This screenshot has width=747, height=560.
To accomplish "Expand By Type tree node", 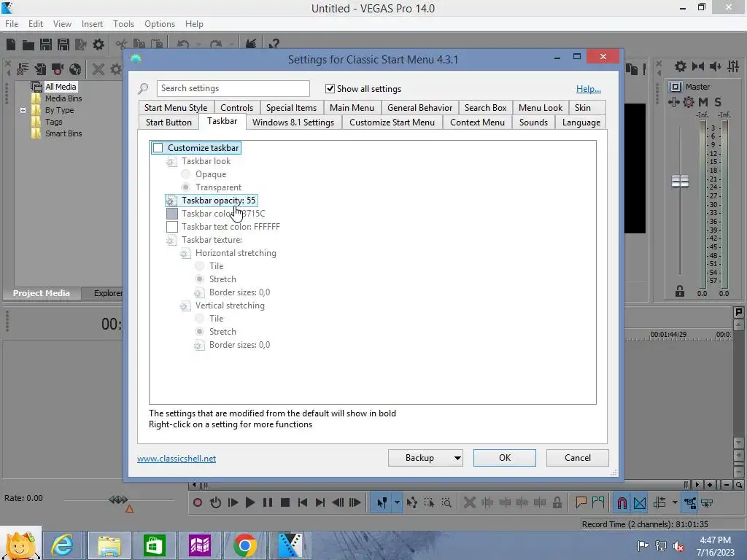I will pos(23,111).
